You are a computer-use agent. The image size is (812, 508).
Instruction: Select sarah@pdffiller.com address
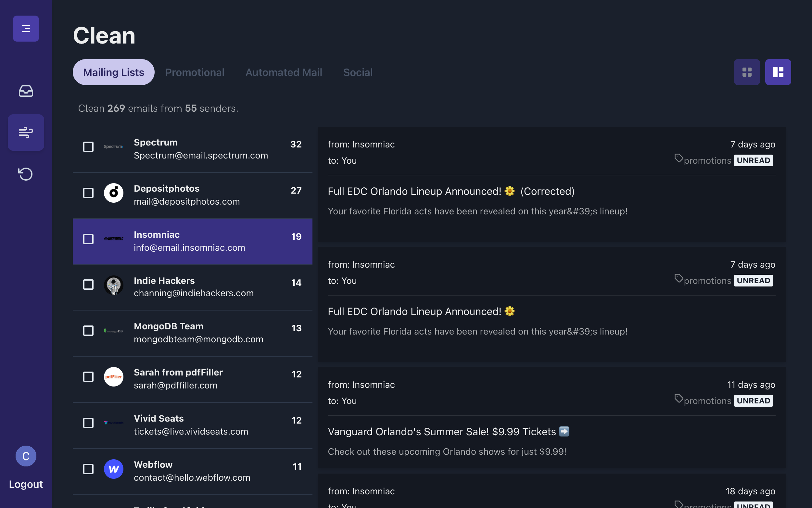pyautogui.click(x=175, y=385)
